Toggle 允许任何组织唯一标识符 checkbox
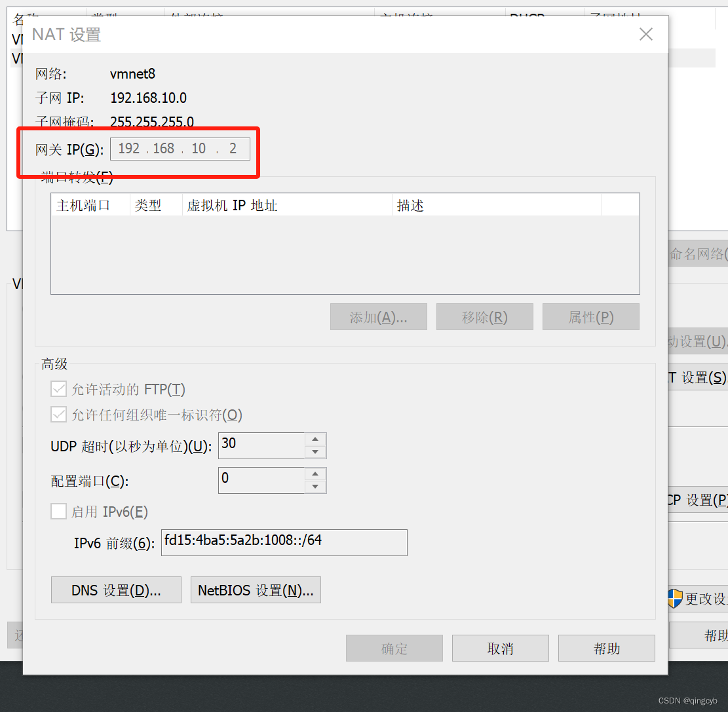 [58, 415]
